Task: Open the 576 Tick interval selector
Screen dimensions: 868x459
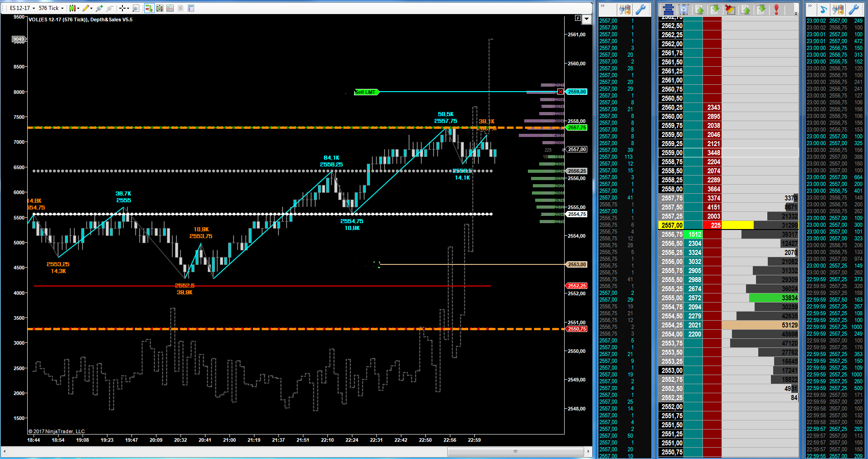Action: [x=51, y=8]
